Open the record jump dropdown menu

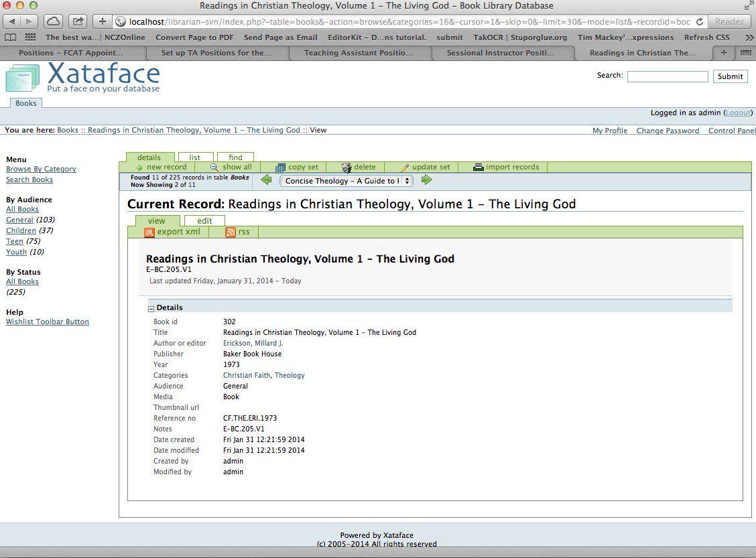point(346,181)
